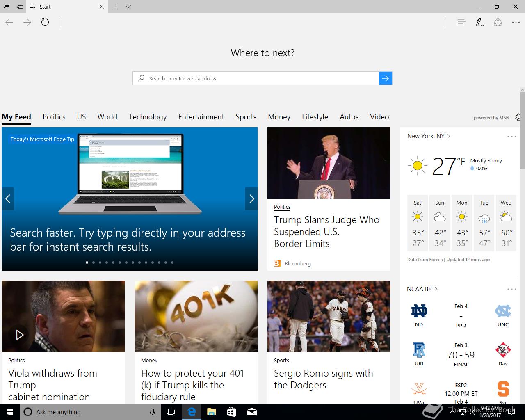
Task: Open weather card options ellipsis
Action: point(511,137)
